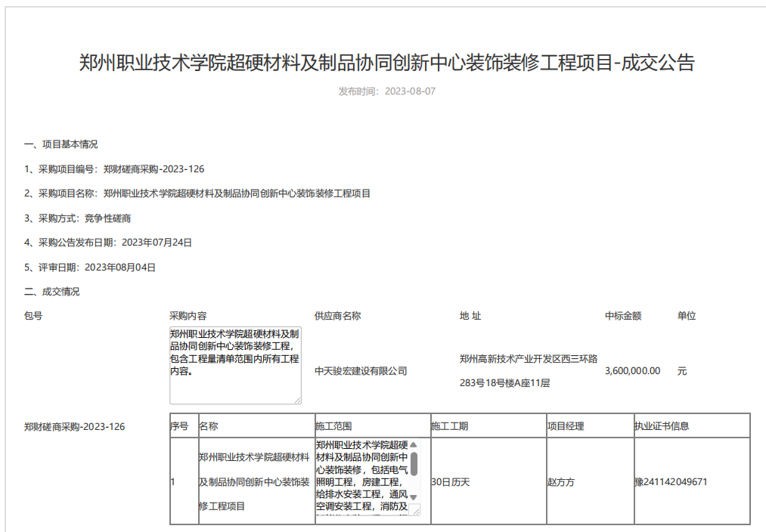The image size is (766, 532).
Task: Click the 执业证书信息 table header
Action: pos(662,426)
